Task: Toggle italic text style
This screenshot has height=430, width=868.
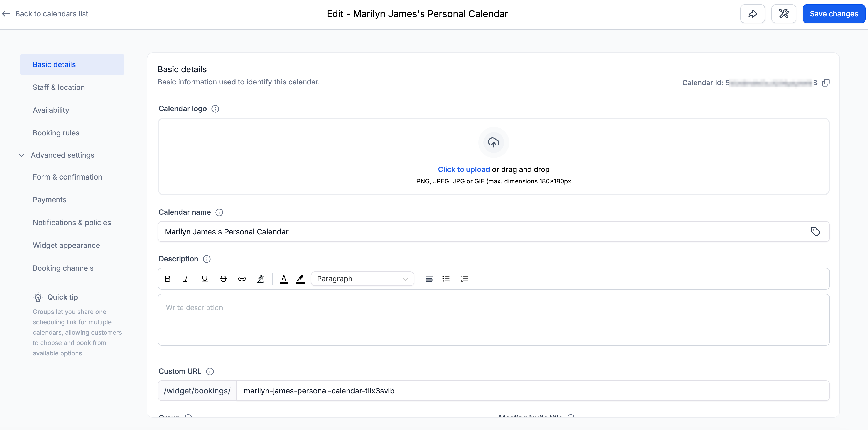Action: point(186,279)
